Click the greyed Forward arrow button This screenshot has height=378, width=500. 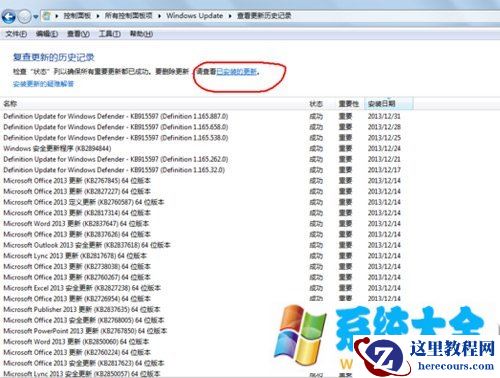[24, 16]
